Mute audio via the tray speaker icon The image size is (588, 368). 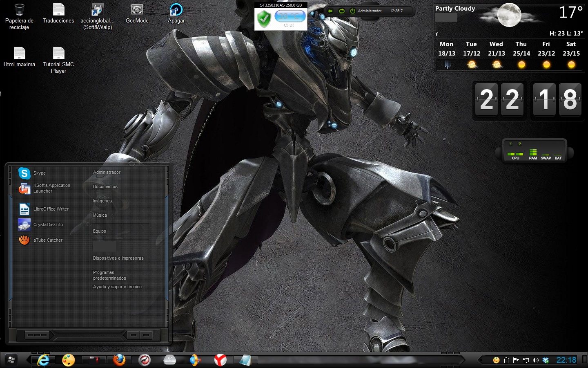click(536, 360)
